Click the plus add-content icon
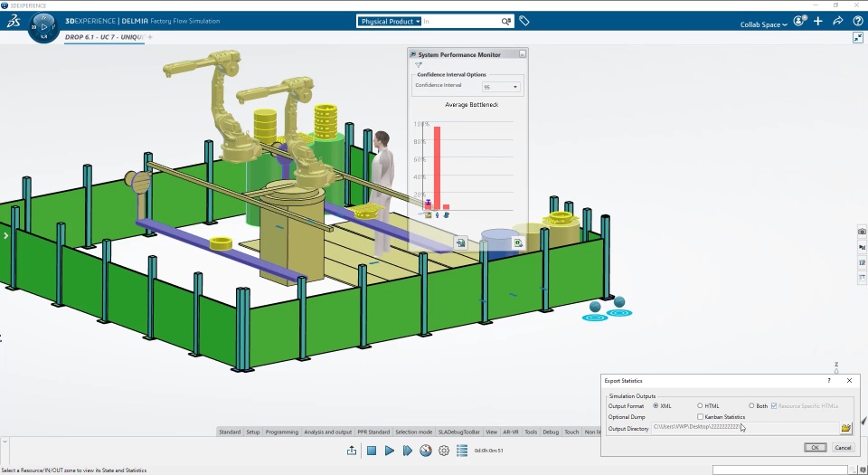This screenshot has height=475, width=868. tap(818, 21)
